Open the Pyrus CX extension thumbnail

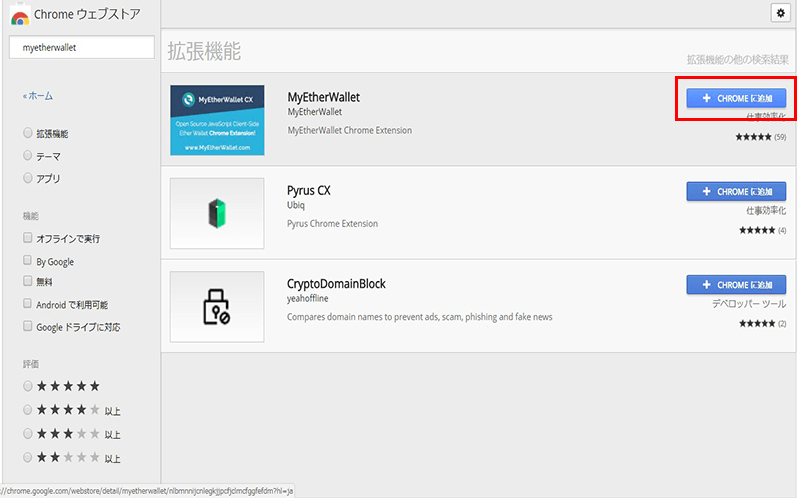coord(217,213)
